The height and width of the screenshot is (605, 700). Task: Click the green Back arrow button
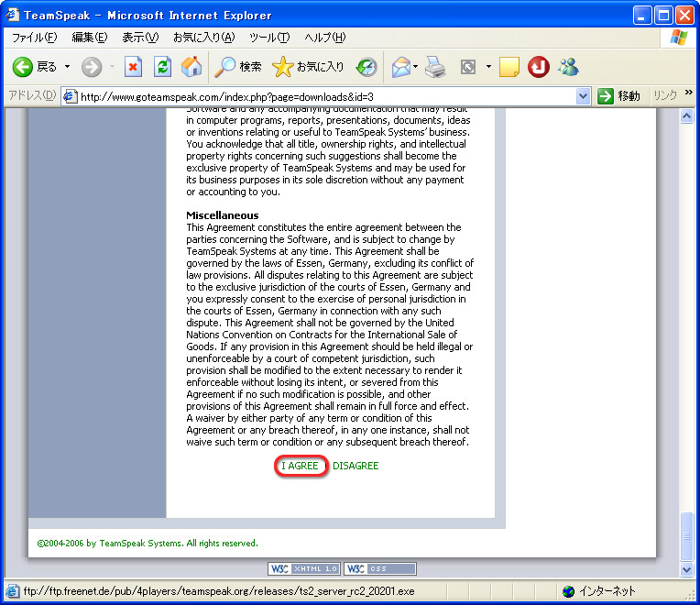[22, 68]
